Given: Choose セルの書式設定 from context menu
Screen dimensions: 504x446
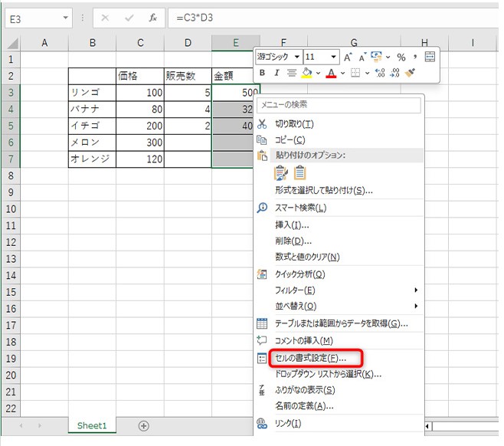Looking at the screenshot, I should point(310,358).
